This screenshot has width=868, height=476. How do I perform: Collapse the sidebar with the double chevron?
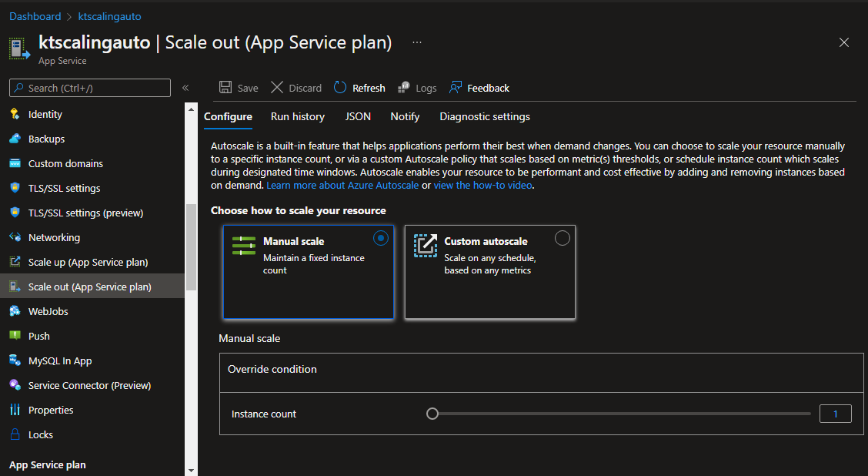point(185,88)
